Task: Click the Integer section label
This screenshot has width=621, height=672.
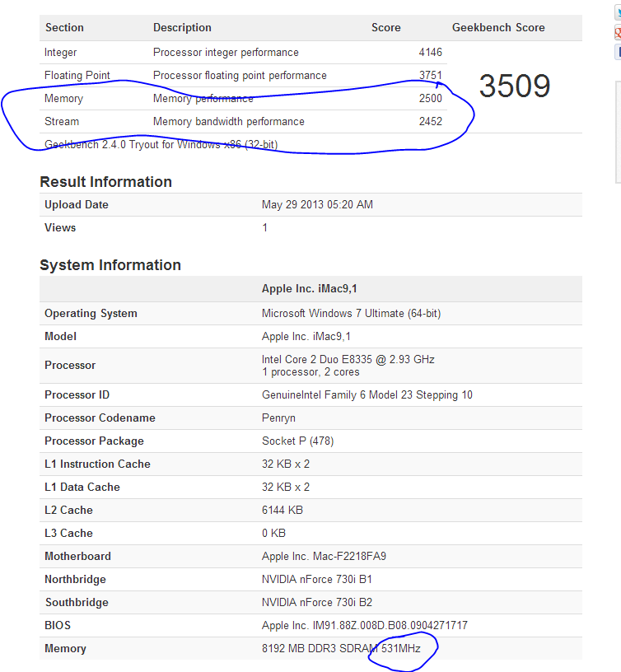Action: [60, 52]
